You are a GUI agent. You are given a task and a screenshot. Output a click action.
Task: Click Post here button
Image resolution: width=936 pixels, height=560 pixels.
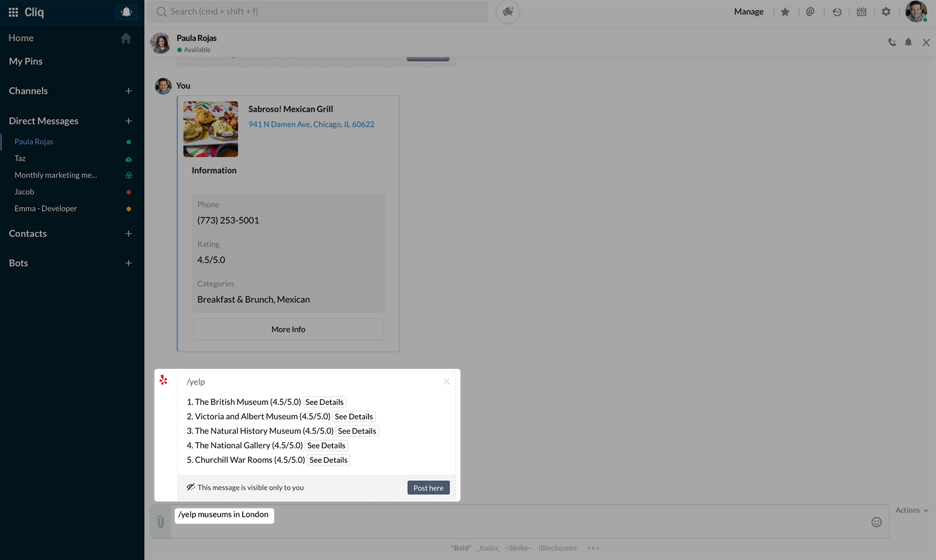[x=428, y=488]
